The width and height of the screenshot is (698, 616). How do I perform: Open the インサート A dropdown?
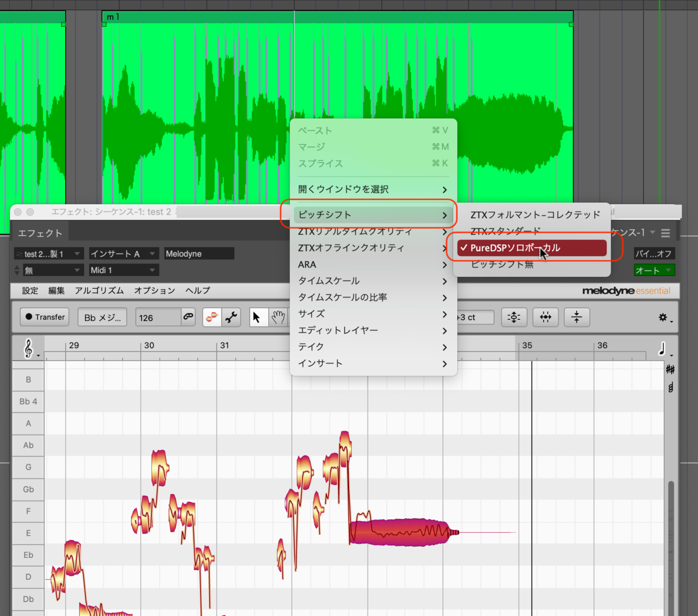123,254
